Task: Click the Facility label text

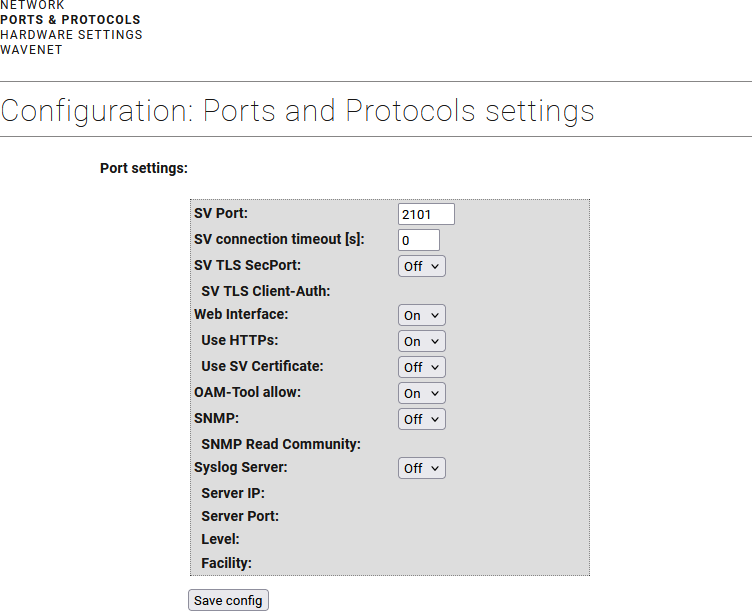Action: coord(226,563)
